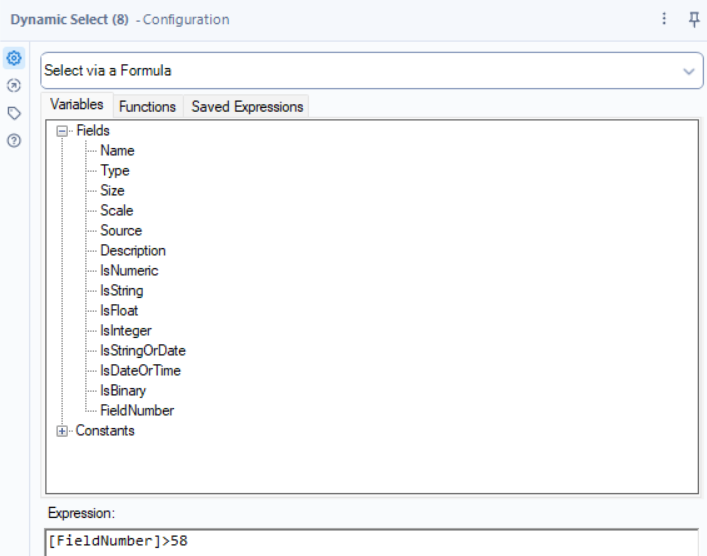Select the FieldNumber variable
The width and height of the screenshot is (707, 556).
pos(137,411)
